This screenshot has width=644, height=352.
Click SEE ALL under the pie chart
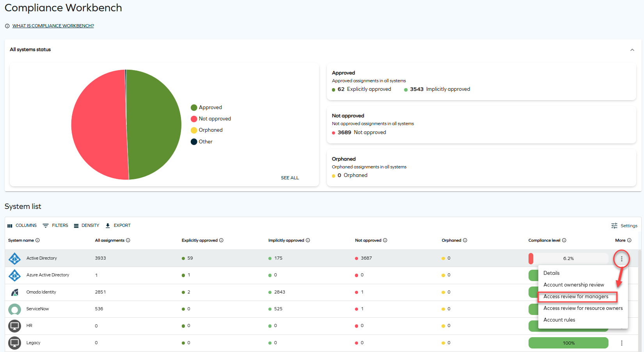[290, 178]
